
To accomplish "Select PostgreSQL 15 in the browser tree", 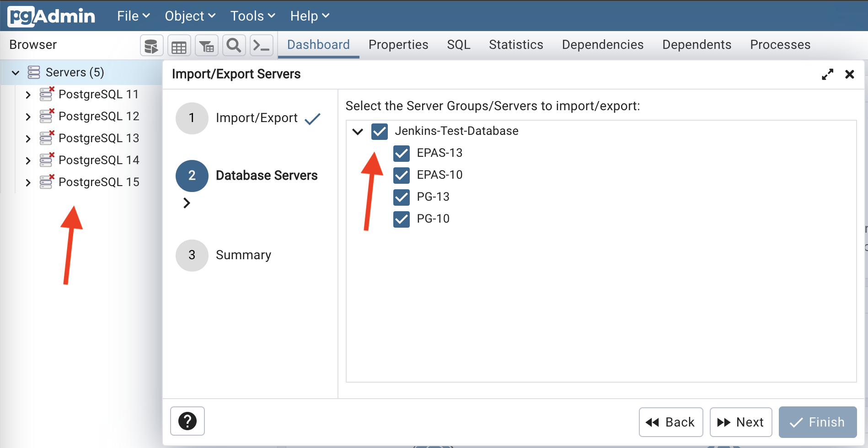I will pyautogui.click(x=99, y=182).
